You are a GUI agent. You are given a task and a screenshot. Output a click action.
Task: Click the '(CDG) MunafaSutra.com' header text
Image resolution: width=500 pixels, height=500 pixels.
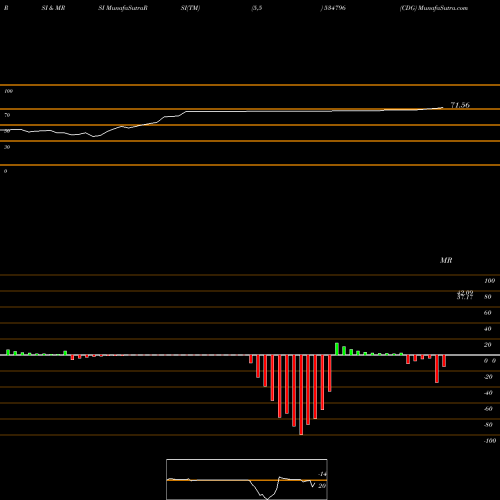coord(434,8)
